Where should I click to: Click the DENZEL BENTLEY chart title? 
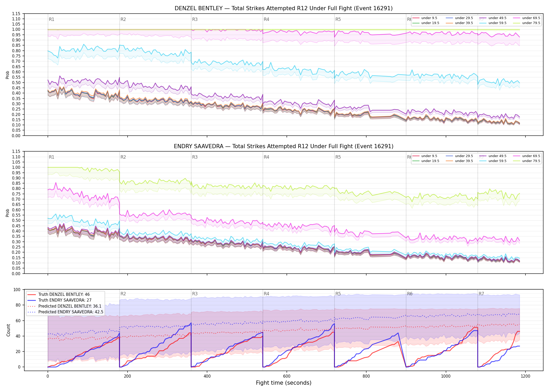point(284,8)
